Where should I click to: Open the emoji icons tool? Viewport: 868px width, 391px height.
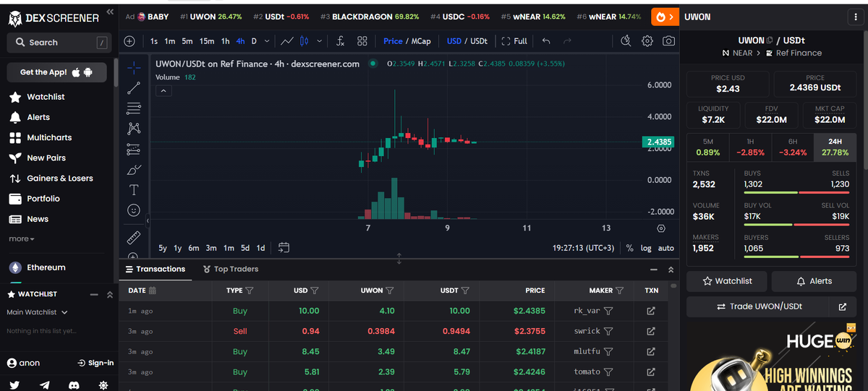click(x=134, y=210)
